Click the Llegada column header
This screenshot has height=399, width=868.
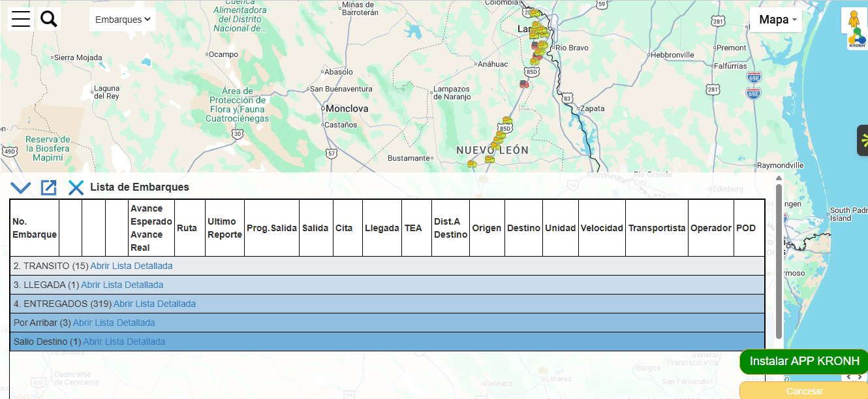(382, 228)
